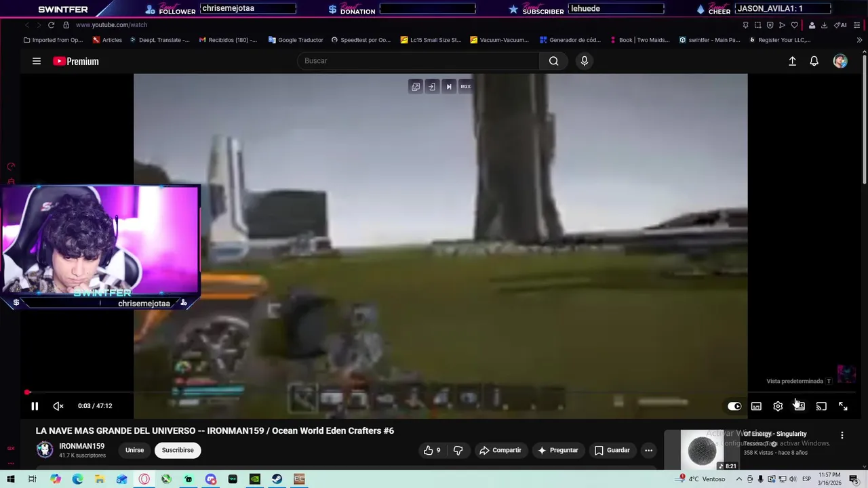Open NVIDIA app in taskbar
The height and width of the screenshot is (488, 868).
click(x=254, y=479)
